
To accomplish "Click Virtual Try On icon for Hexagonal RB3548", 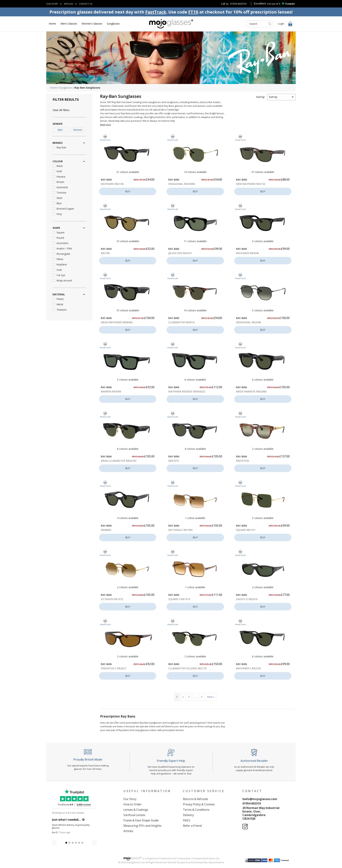I will click(240, 276).
